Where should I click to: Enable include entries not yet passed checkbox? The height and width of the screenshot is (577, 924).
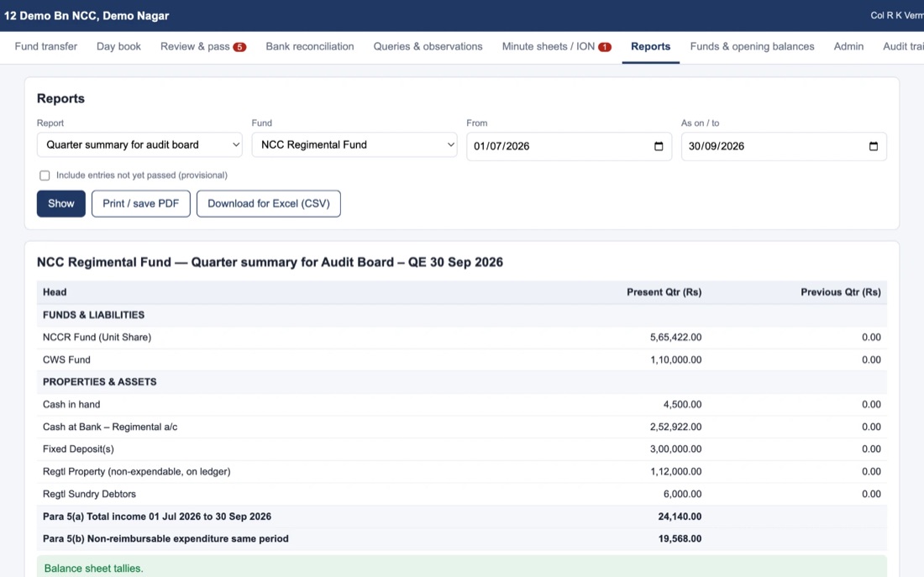pyautogui.click(x=45, y=175)
